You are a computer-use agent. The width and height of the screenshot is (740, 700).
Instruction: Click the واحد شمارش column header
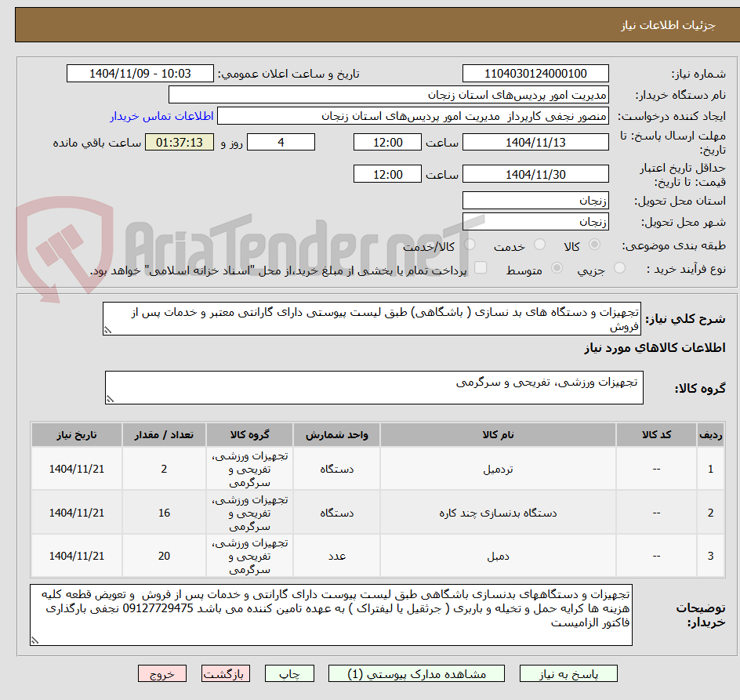pyautogui.click(x=336, y=435)
